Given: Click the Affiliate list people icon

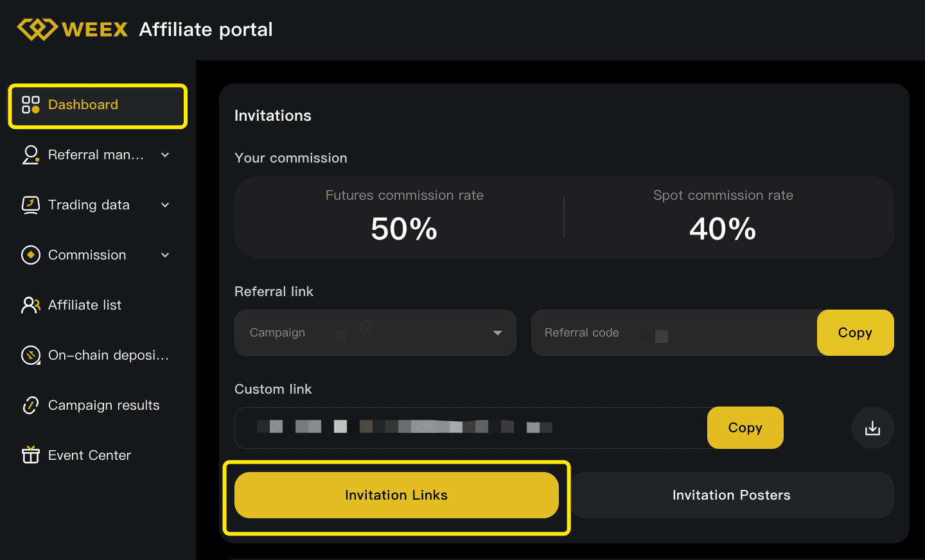Looking at the screenshot, I should coord(31,305).
